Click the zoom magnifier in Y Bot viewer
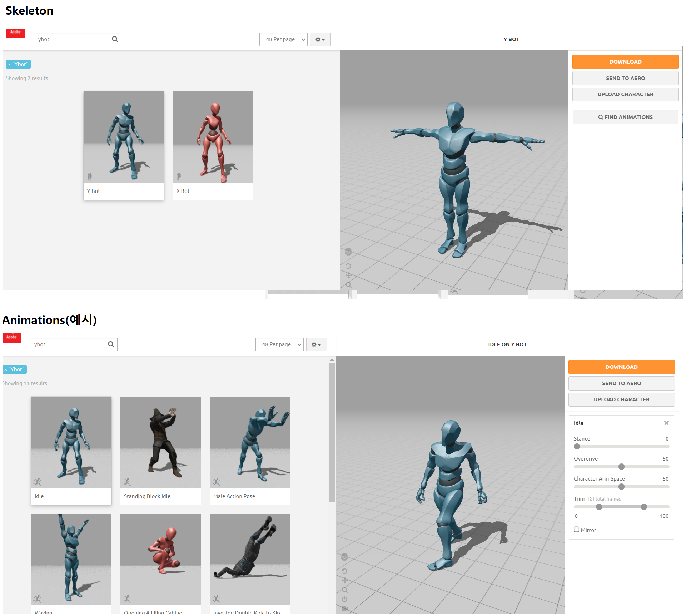 pyautogui.click(x=349, y=285)
